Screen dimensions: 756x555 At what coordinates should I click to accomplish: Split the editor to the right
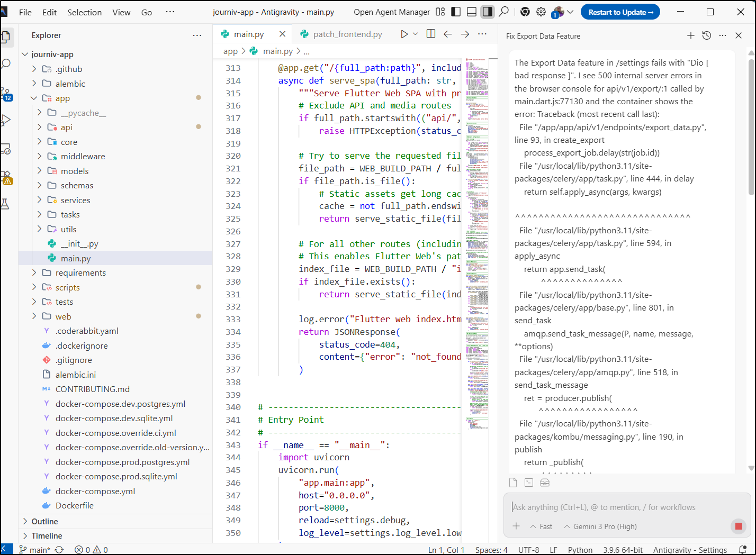[431, 34]
